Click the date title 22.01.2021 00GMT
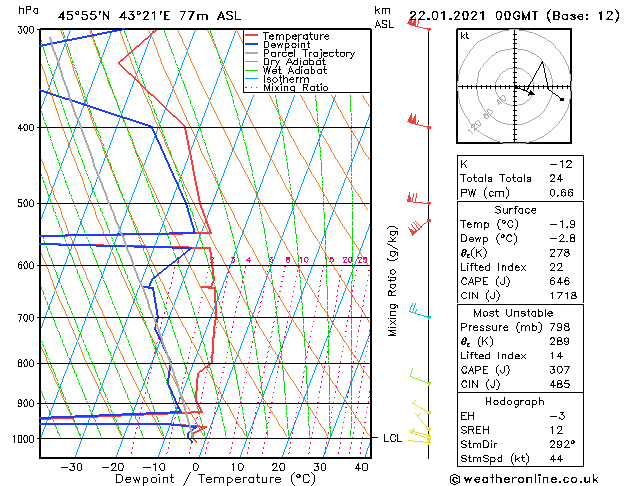Image resolution: width=629 pixels, height=486 pixels. pos(473,16)
